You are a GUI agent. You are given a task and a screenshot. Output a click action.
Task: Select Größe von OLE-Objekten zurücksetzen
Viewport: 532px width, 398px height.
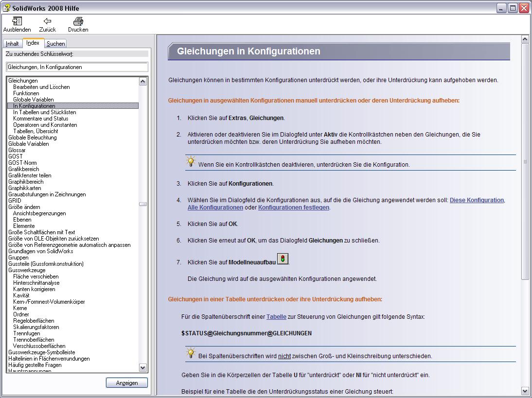pos(53,239)
